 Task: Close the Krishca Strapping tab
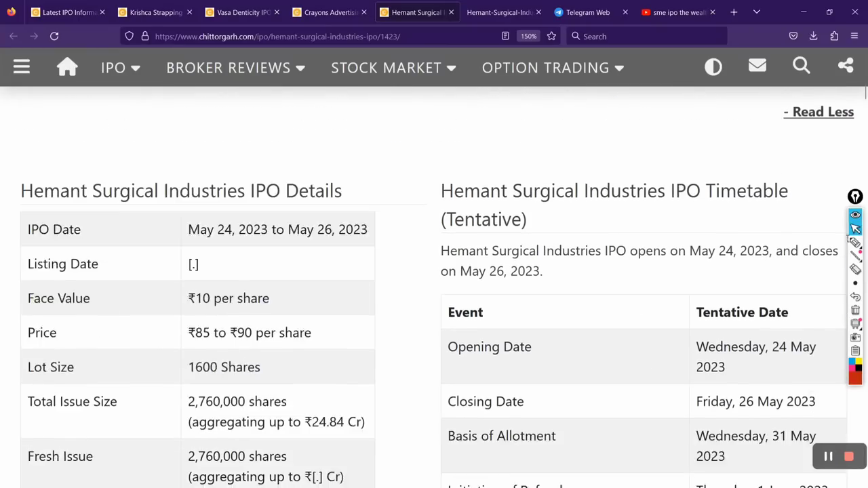189,12
